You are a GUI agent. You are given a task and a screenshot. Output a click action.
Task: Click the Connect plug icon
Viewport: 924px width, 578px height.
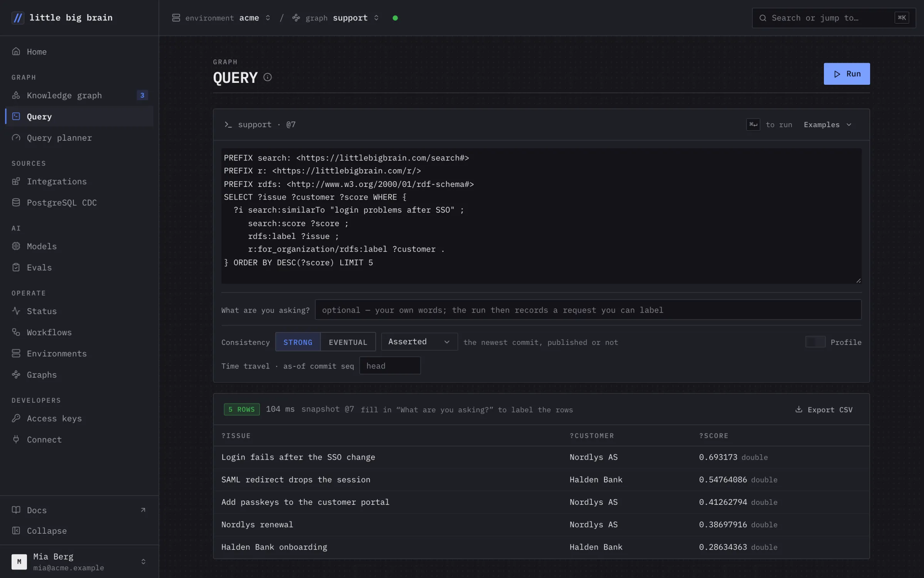click(16, 439)
